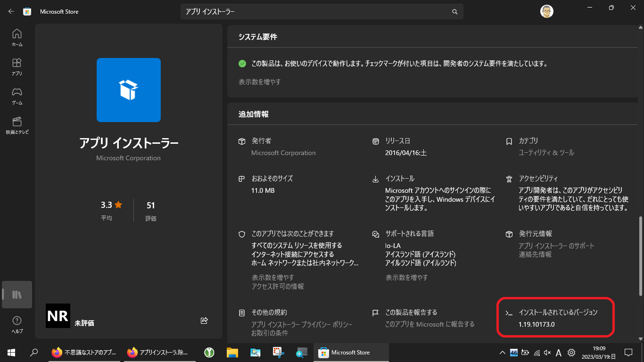
Task: Open the ゲーム (Games) sidebar section
Action: click(17, 96)
